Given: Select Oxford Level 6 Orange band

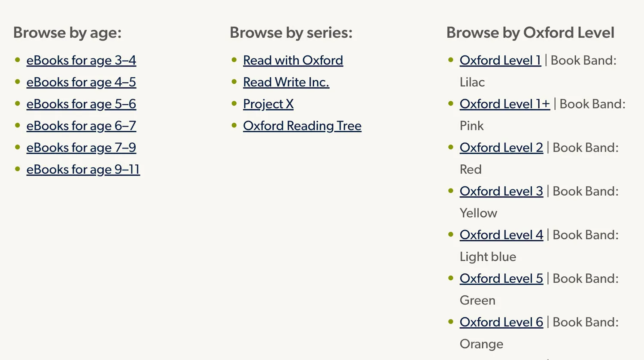Looking at the screenshot, I should (x=501, y=322).
